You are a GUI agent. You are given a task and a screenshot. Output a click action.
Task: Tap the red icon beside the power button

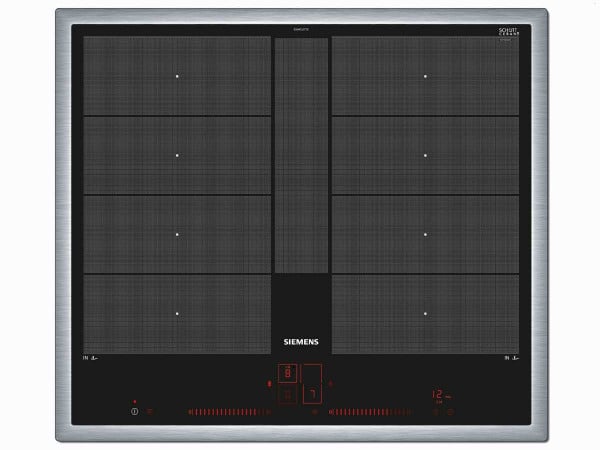pyautogui.click(x=151, y=411)
